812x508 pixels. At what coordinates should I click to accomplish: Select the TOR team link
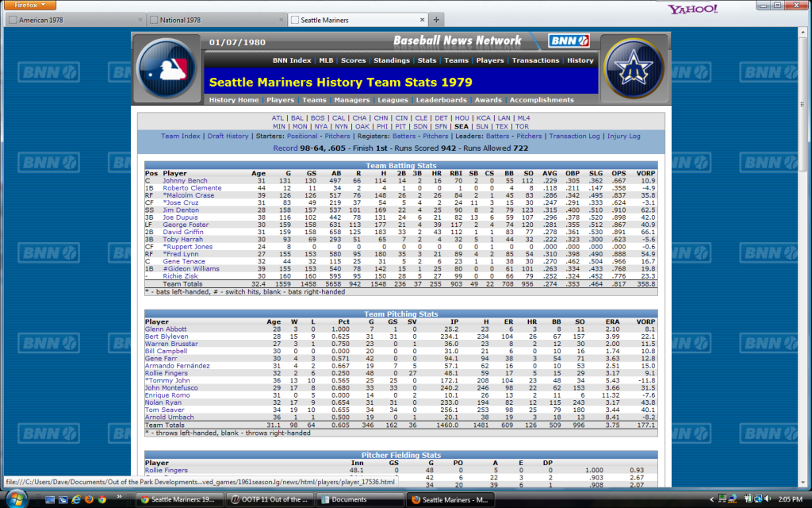coord(522,126)
